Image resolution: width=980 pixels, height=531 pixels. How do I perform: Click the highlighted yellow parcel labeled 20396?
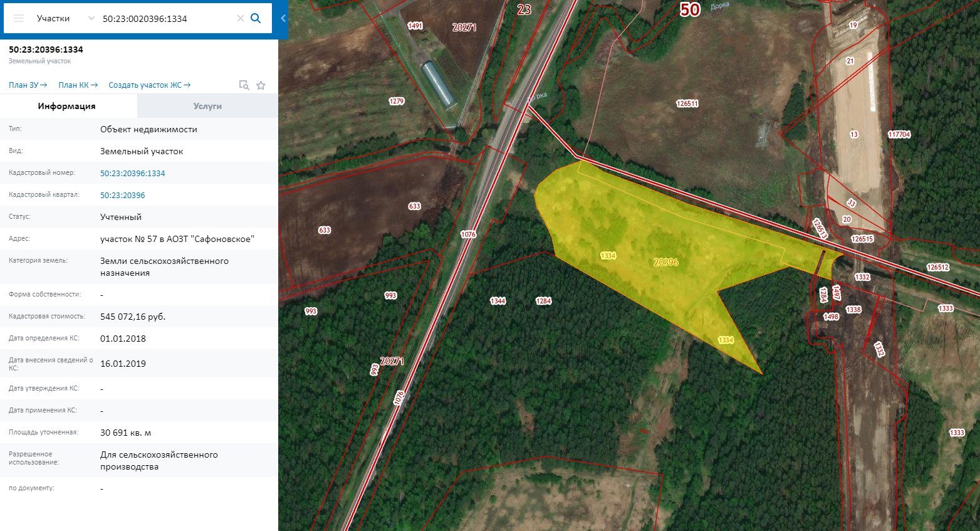665,262
